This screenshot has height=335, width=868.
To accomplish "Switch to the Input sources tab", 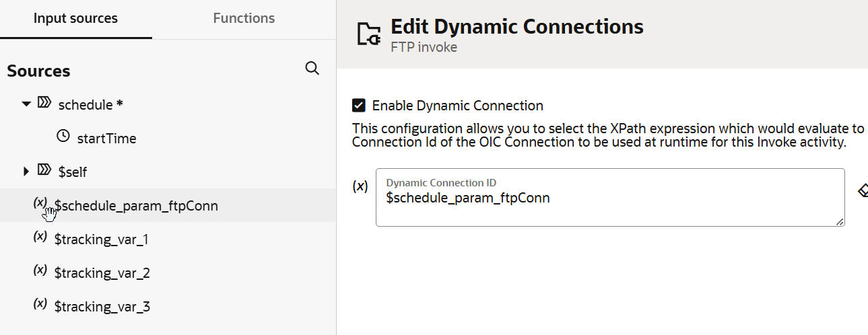I will (75, 19).
